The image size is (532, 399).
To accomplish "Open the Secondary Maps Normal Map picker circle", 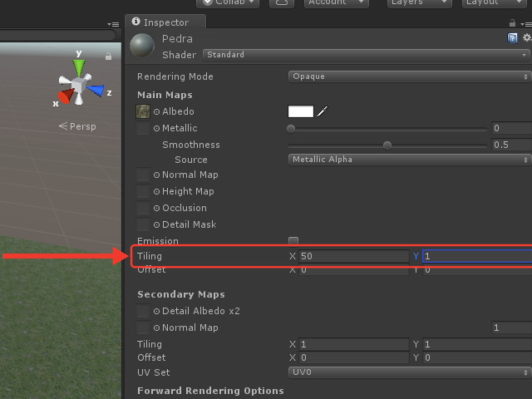I will tap(156, 328).
